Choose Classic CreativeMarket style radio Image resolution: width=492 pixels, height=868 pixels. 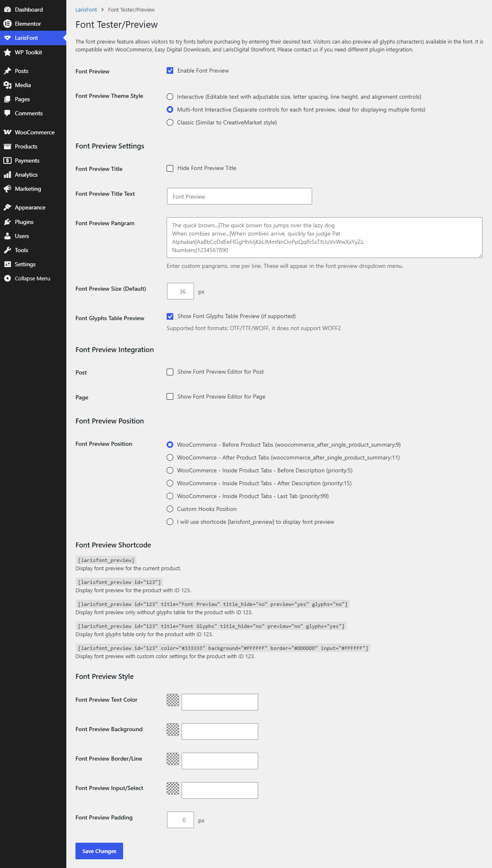[x=170, y=122]
